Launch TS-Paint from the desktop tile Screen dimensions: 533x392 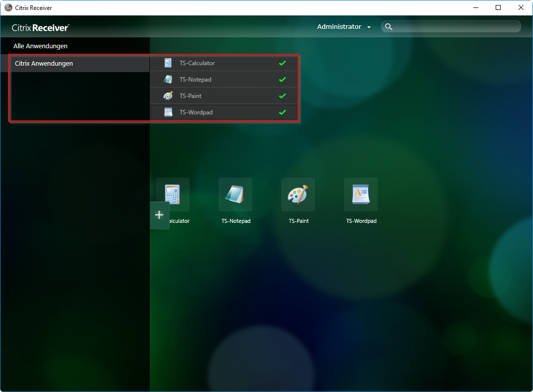pos(298,195)
